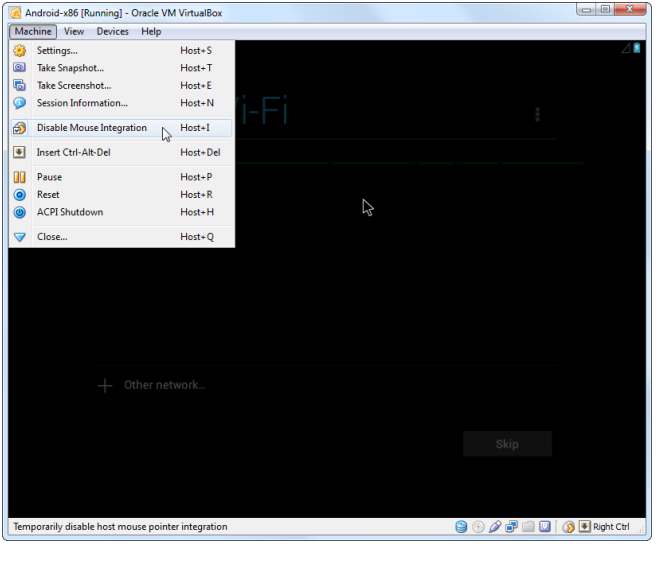Choose Settings... from Machine menu
This screenshot has height=561, width=668.
click(122, 50)
